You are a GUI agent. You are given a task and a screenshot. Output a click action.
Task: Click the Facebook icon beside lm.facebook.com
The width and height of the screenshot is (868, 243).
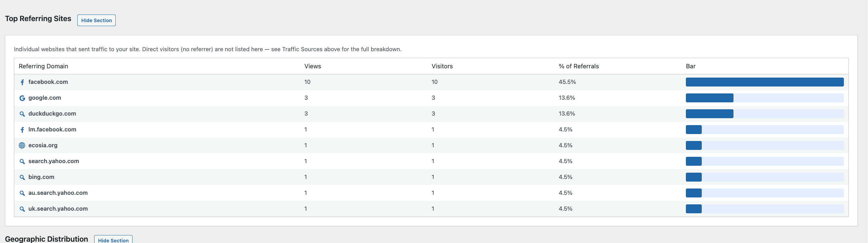[x=22, y=129]
